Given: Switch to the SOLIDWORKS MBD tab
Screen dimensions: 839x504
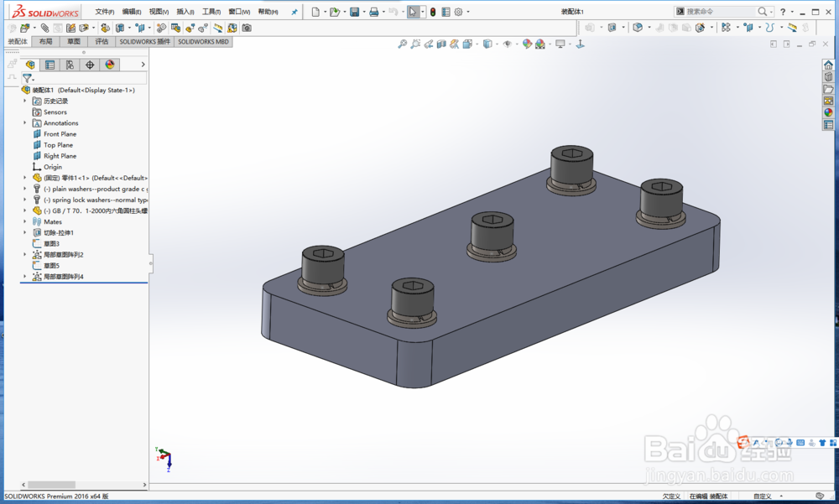Looking at the screenshot, I should pos(203,42).
